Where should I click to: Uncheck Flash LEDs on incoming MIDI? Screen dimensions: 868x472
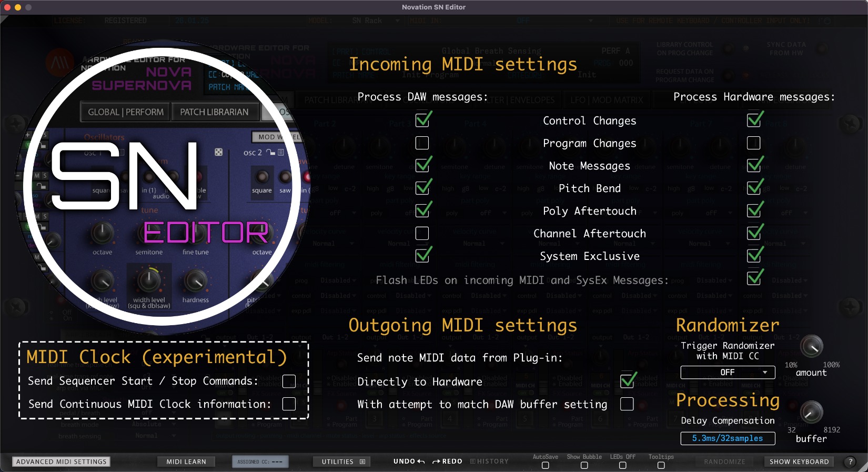[754, 278]
